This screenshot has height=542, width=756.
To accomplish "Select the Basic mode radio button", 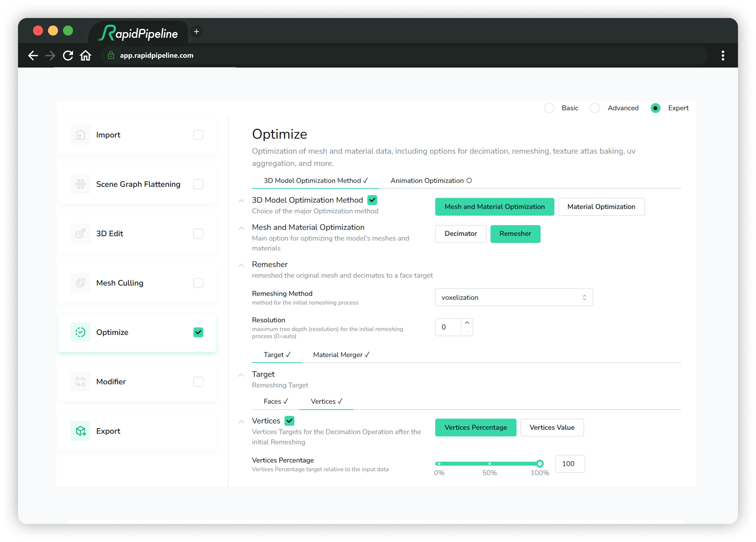I will [549, 108].
